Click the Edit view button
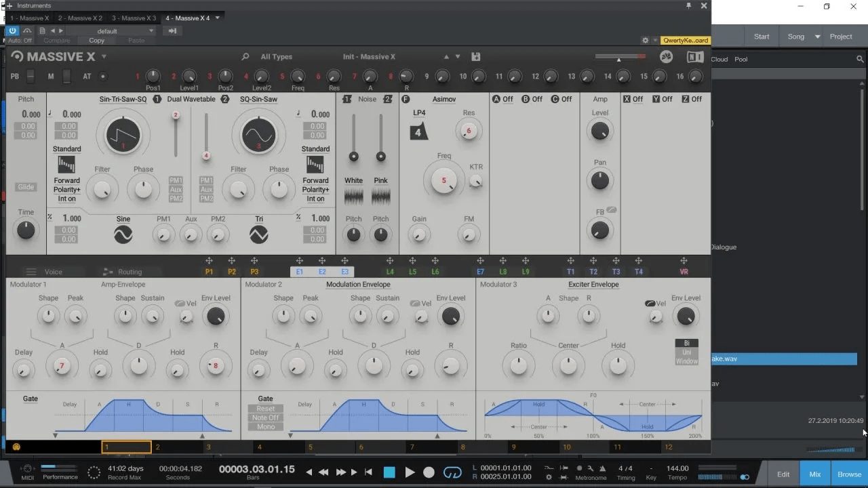 [783, 474]
